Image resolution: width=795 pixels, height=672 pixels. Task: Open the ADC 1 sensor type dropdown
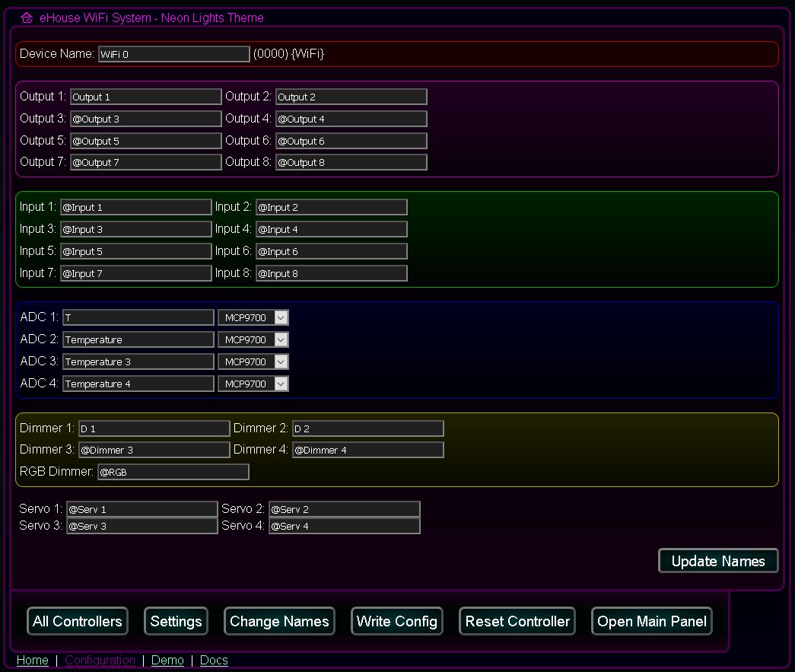tap(253, 318)
